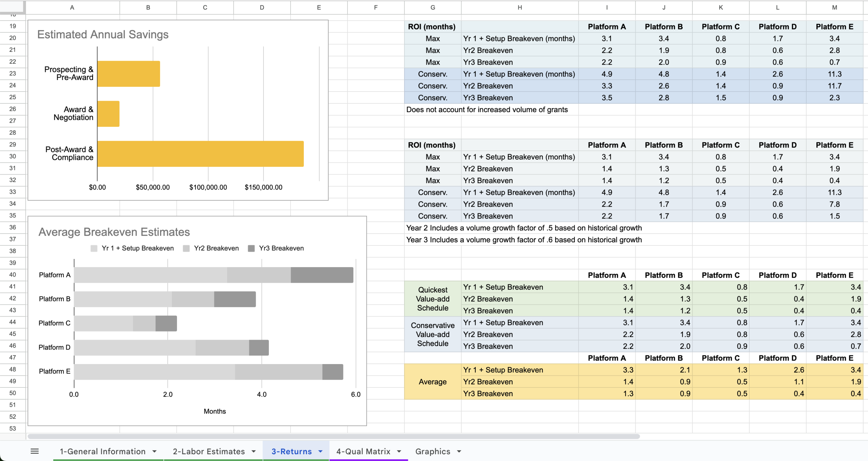Select the Yr3 Breakeven legend swatch

tap(251, 248)
